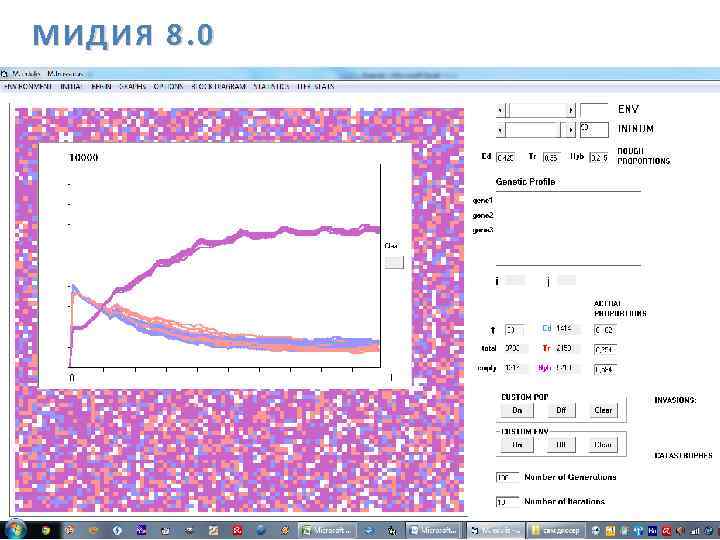Focus the ININUM value field

[x=594, y=129]
